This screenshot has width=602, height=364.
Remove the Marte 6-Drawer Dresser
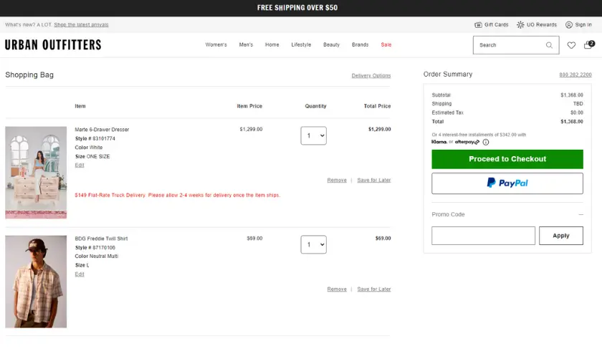click(x=337, y=180)
